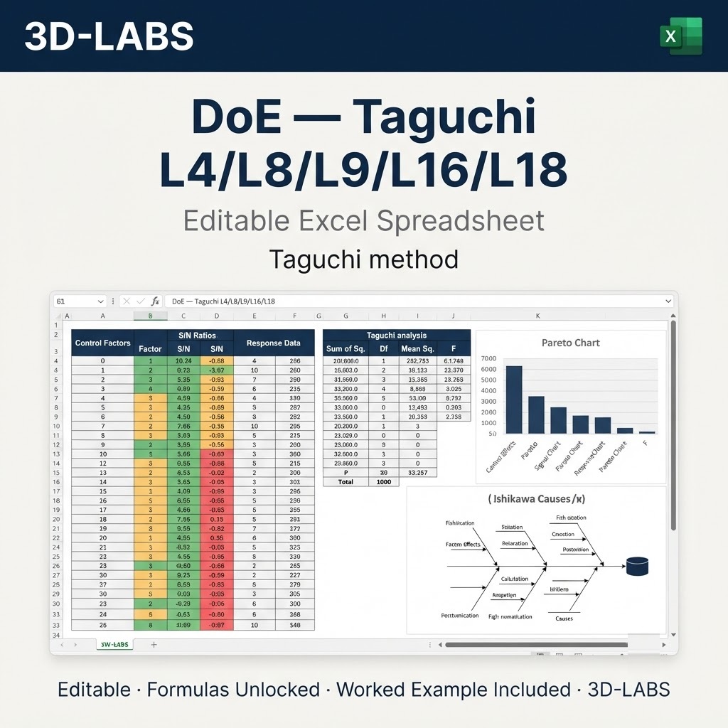Add a new sheet with plus icon
Image resolution: width=728 pixels, height=728 pixels.
pyautogui.click(x=154, y=644)
